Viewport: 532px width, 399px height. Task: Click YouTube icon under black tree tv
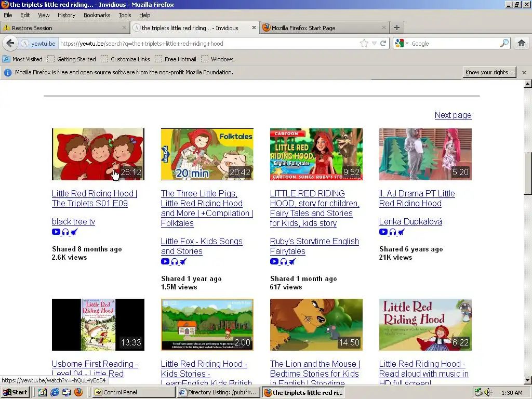56,232
